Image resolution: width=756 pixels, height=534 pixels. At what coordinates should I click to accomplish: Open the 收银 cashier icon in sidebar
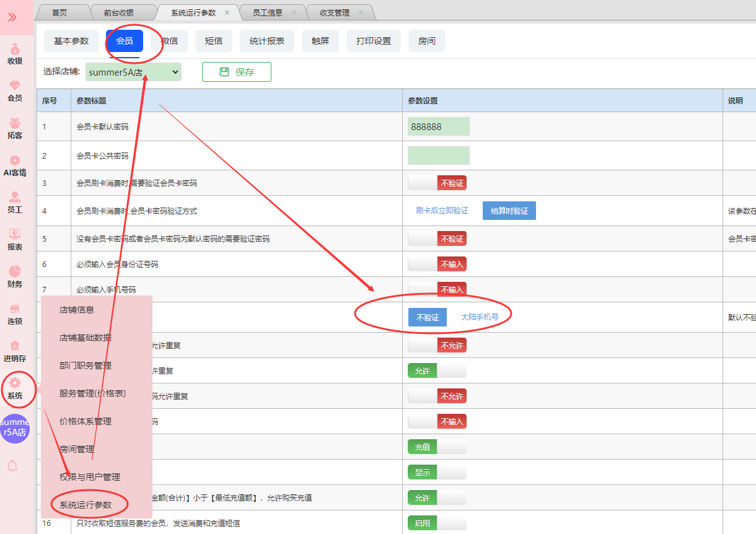(x=15, y=54)
